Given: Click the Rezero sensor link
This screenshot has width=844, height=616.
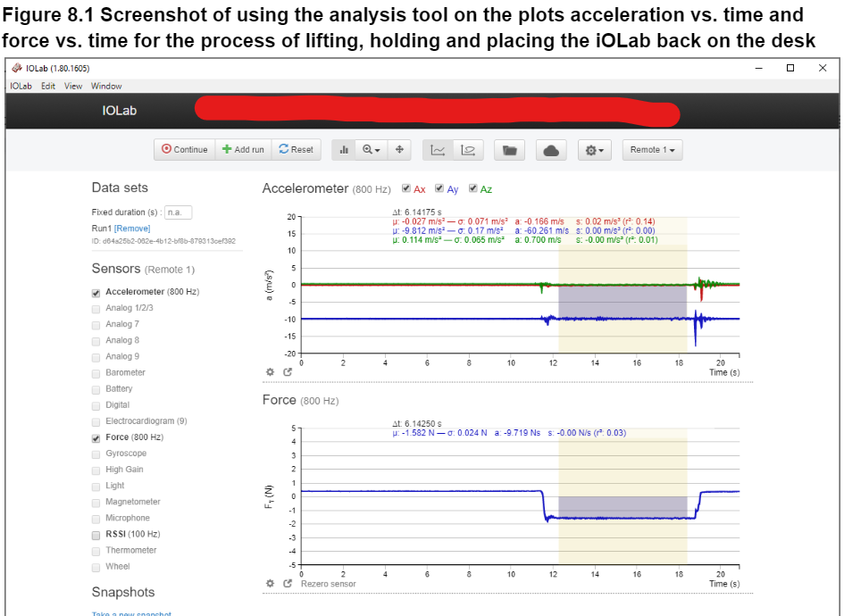Looking at the screenshot, I should click(x=328, y=583).
